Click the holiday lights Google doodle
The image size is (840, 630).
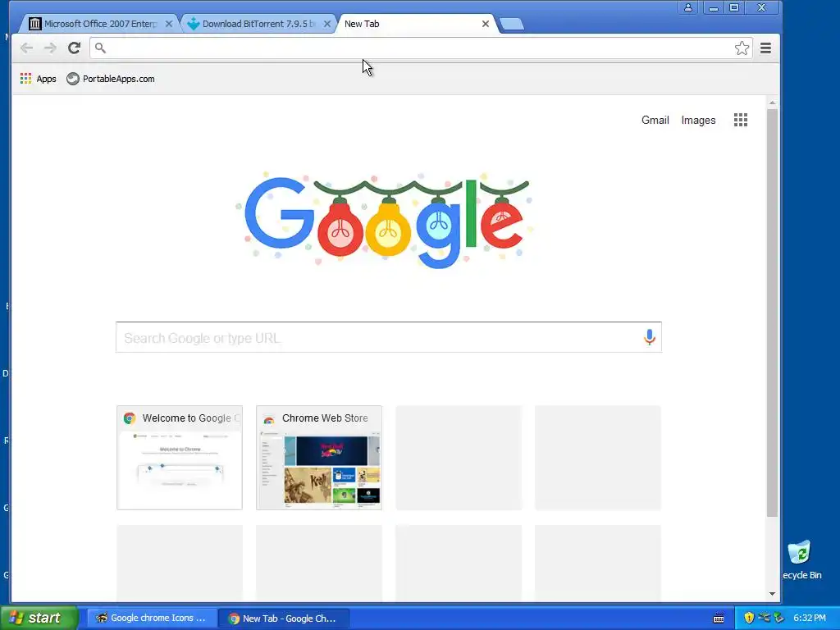tap(384, 220)
